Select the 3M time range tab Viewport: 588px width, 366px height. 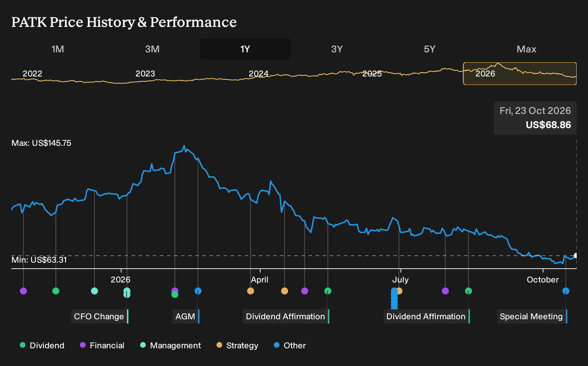point(152,49)
